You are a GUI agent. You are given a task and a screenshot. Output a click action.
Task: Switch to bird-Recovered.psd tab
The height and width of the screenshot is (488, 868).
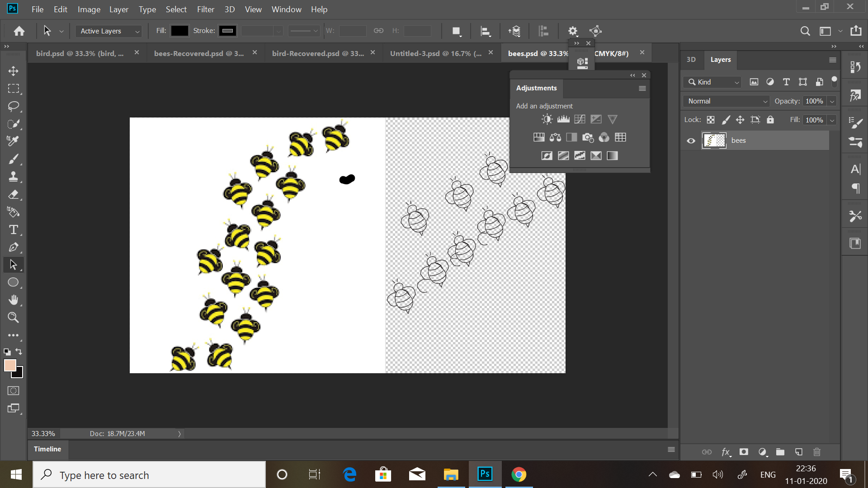tap(317, 53)
